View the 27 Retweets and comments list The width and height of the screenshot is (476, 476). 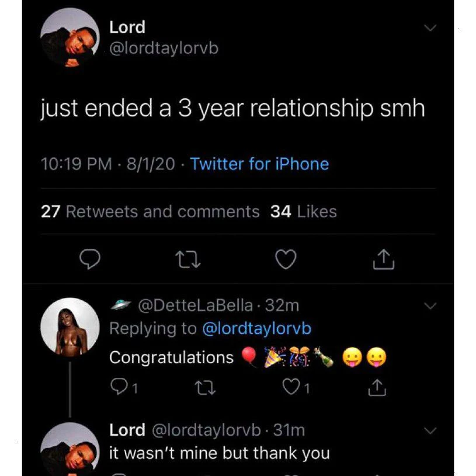click(150, 211)
